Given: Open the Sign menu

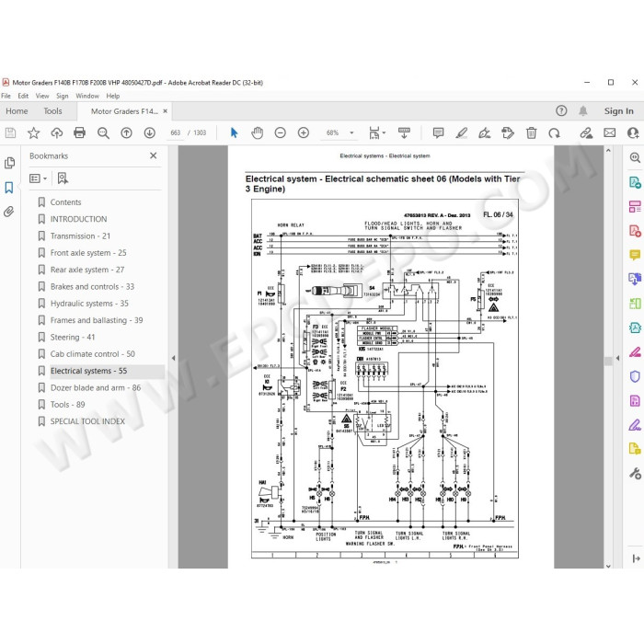Looking at the screenshot, I should tap(63, 96).
